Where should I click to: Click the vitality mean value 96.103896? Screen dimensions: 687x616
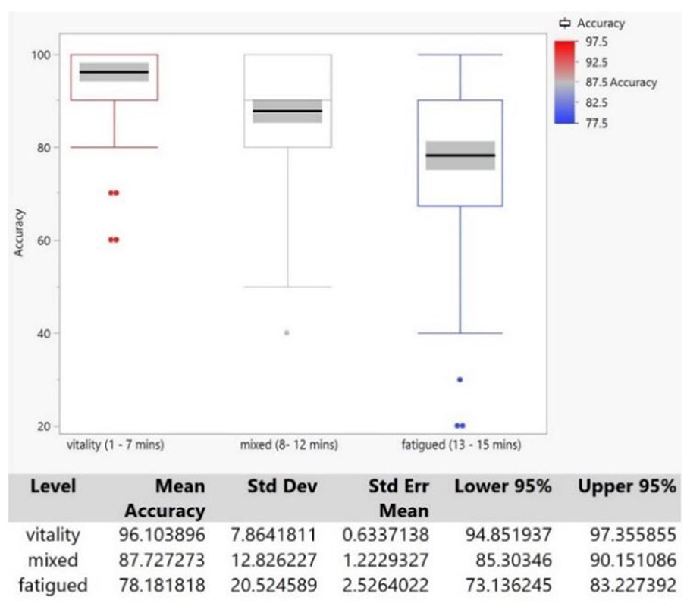pos(162,535)
